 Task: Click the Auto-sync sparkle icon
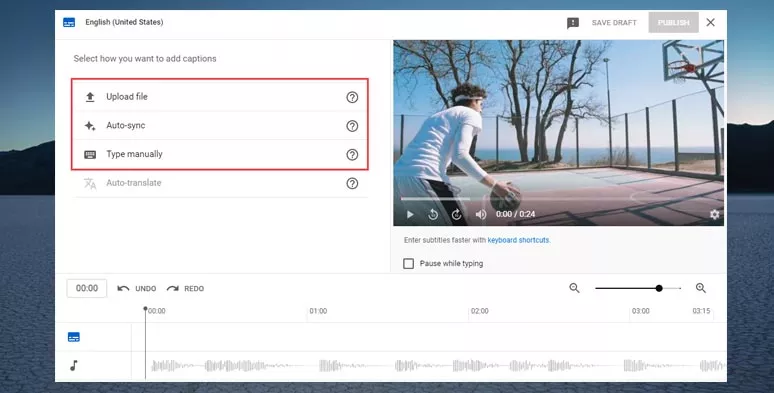90,125
